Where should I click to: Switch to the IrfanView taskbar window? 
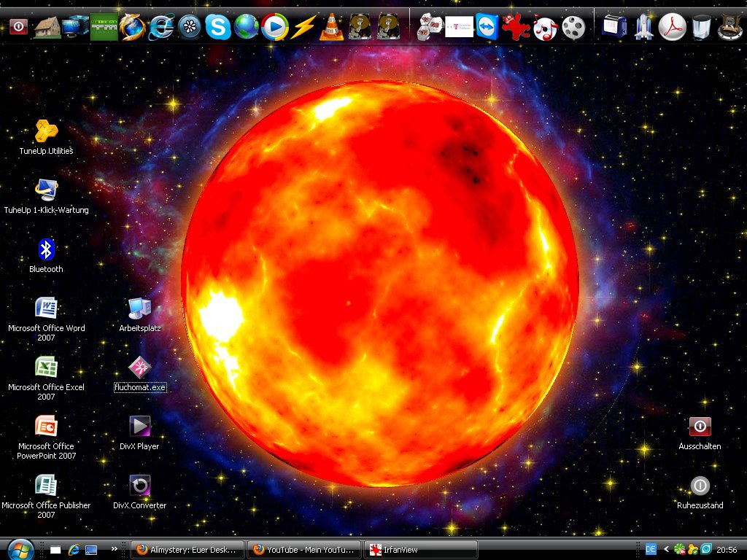(x=421, y=550)
